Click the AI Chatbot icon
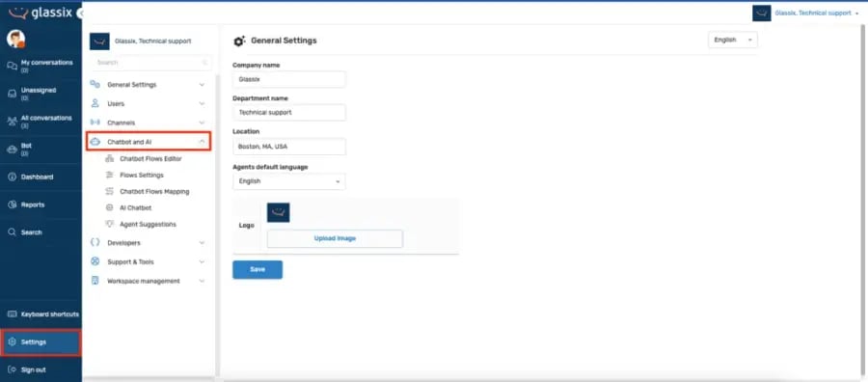 click(110, 207)
